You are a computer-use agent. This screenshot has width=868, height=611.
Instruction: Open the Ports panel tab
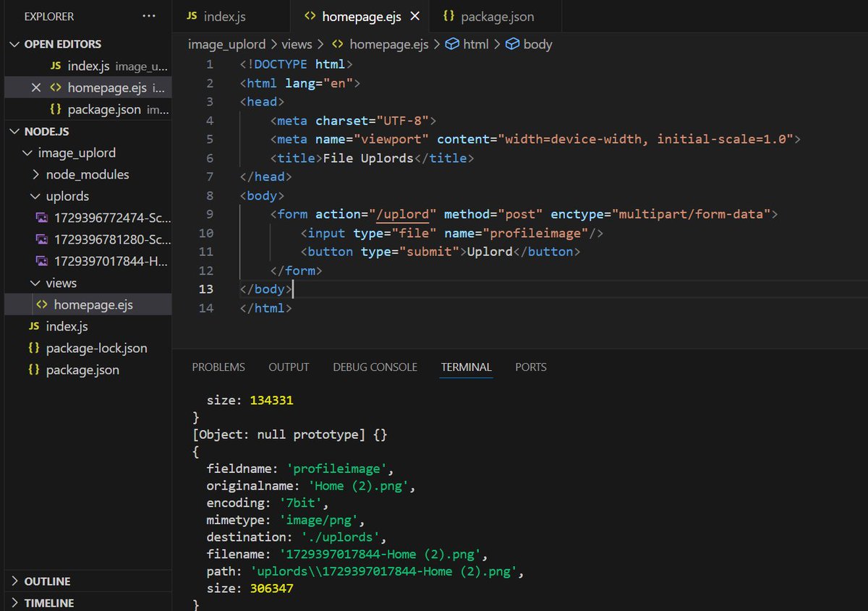pyautogui.click(x=531, y=367)
